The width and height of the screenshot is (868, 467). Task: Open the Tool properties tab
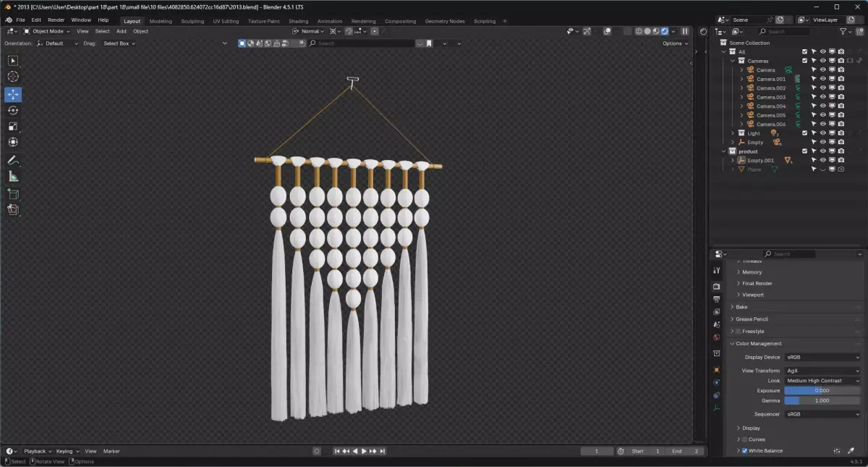(x=717, y=270)
